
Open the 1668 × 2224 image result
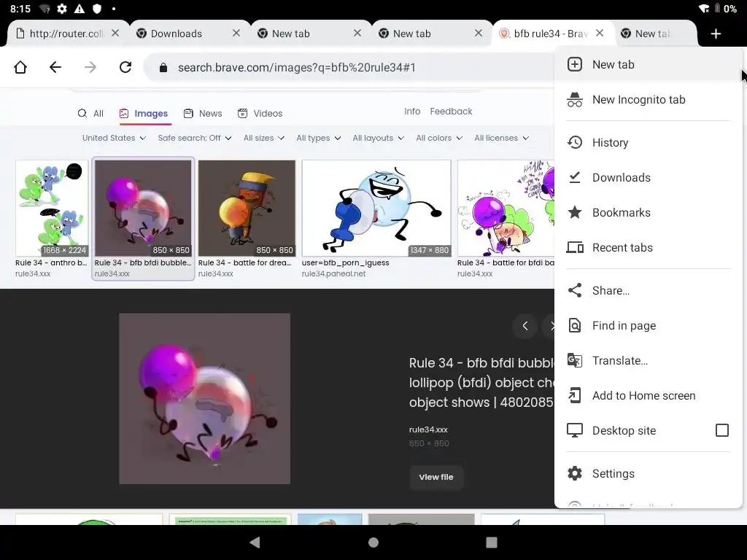[52, 208]
